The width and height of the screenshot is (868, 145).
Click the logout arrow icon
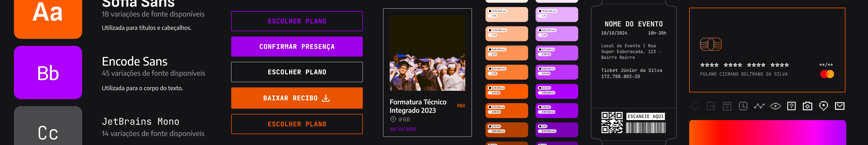click(x=711, y=106)
